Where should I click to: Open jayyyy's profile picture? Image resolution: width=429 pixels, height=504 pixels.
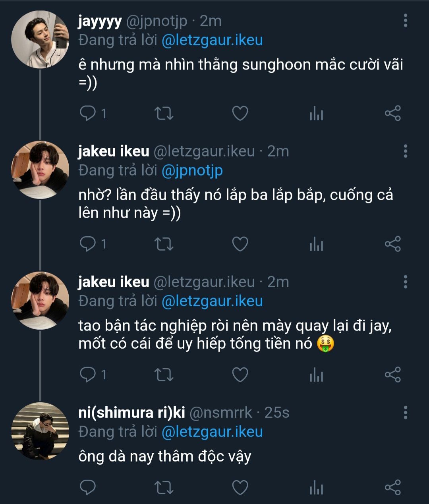click(40, 39)
